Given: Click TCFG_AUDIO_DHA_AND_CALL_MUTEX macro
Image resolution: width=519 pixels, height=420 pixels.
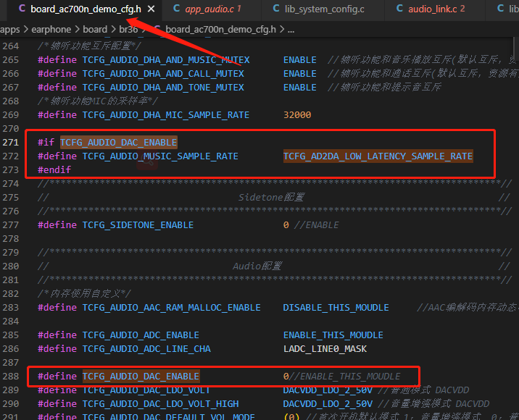Looking at the screenshot, I should pos(163,74).
